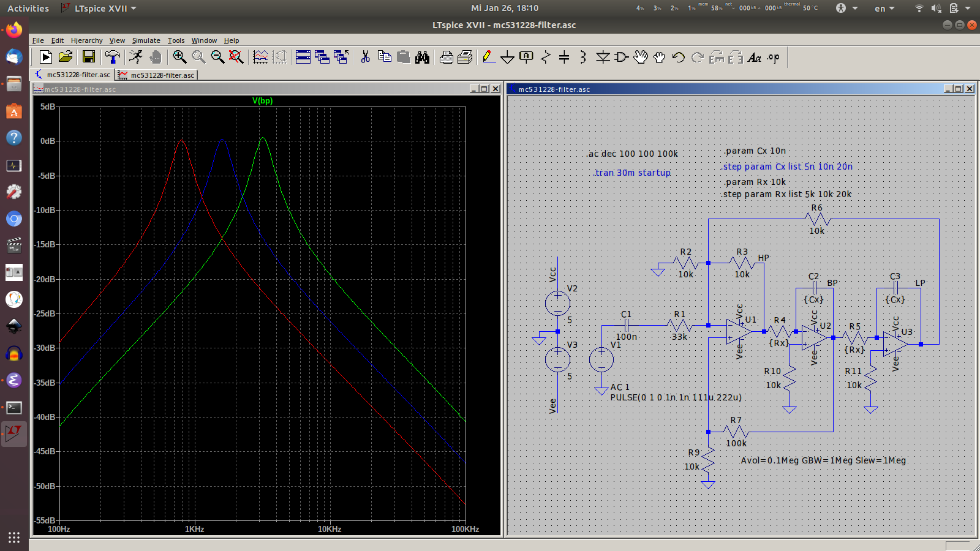This screenshot has width=980, height=551.
Task: Open Component picker gate icon
Action: click(x=621, y=57)
